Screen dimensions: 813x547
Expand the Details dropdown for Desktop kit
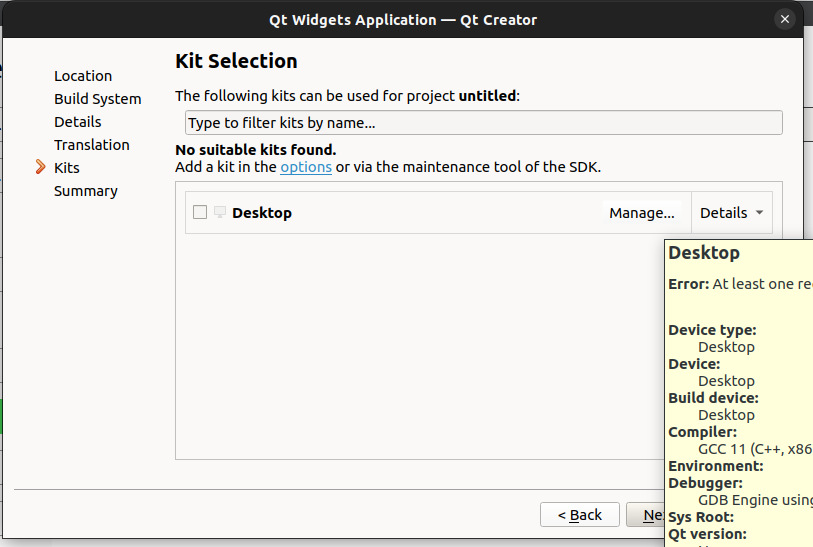pyautogui.click(x=731, y=213)
